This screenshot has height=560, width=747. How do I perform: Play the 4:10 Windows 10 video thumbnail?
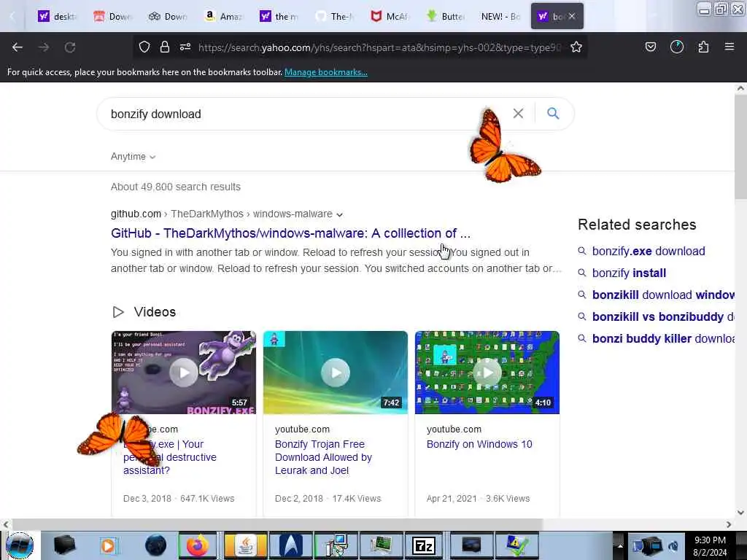pyautogui.click(x=487, y=373)
